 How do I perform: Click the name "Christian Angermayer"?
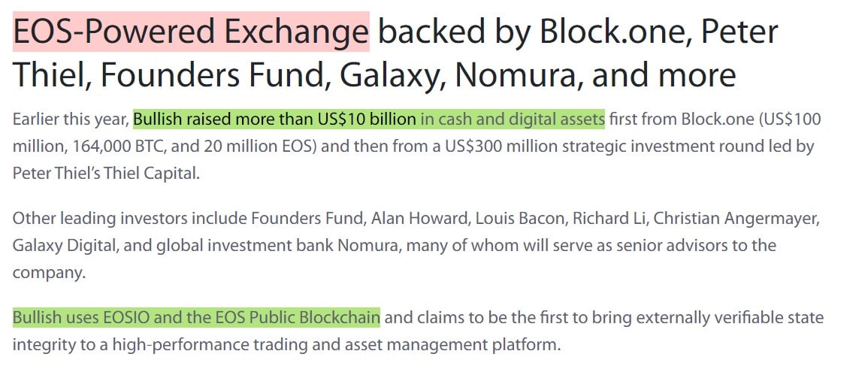click(x=736, y=219)
